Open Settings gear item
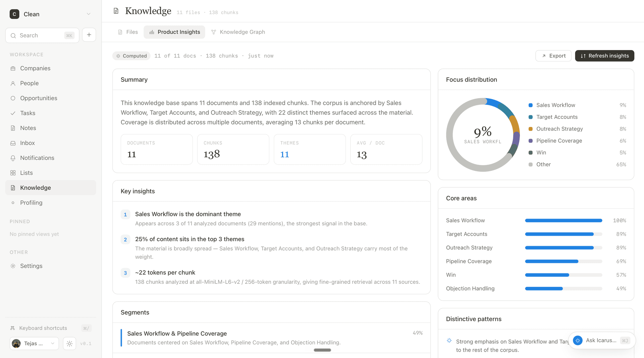 click(x=51, y=266)
